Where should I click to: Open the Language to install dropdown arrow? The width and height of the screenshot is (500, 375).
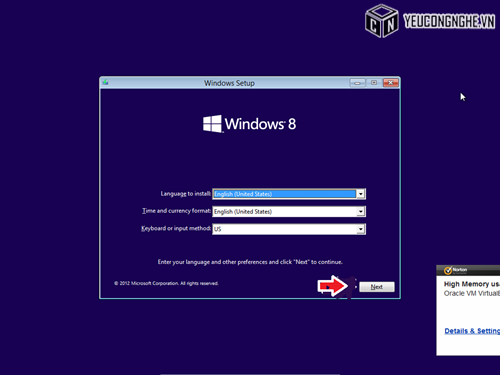[361, 194]
